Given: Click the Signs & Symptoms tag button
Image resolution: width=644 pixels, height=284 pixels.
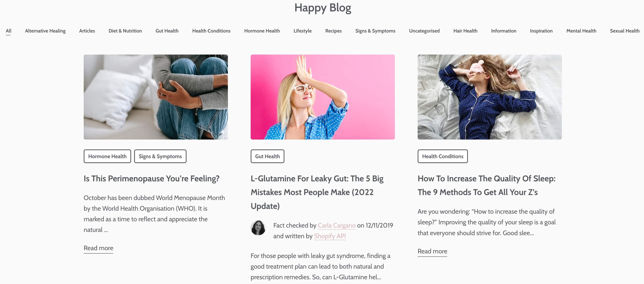Looking at the screenshot, I should click(x=160, y=156).
